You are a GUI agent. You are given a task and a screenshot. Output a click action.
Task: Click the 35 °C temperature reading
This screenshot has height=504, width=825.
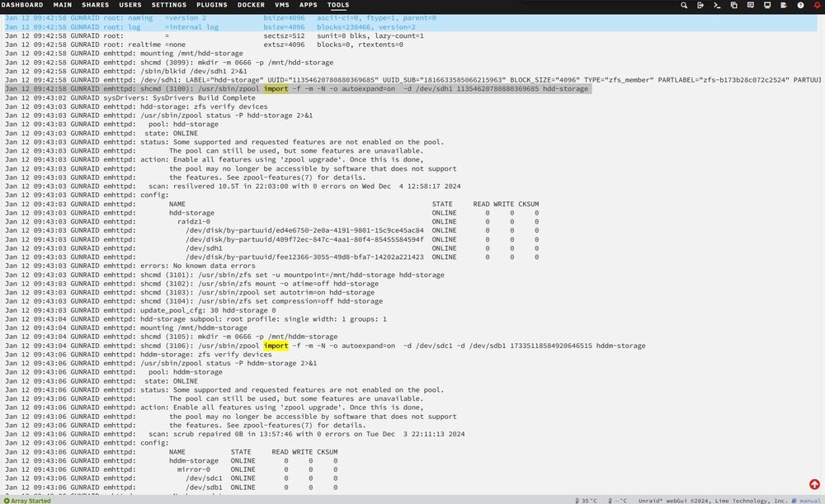(586, 501)
